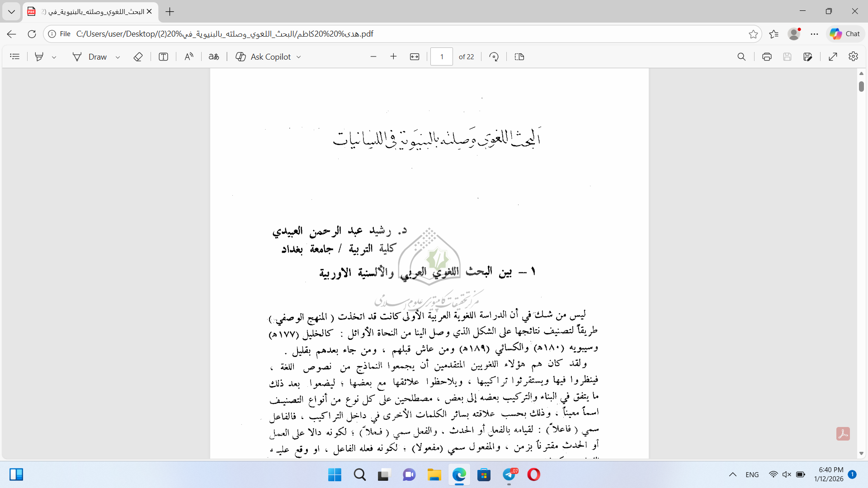Open PDF settings gear

[853, 56]
